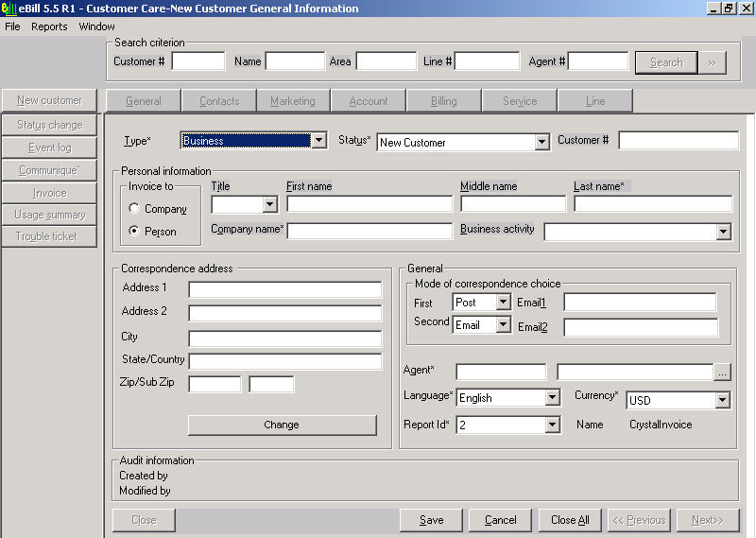Switch to the Contacts tab
The image size is (756, 538).
[x=219, y=101]
